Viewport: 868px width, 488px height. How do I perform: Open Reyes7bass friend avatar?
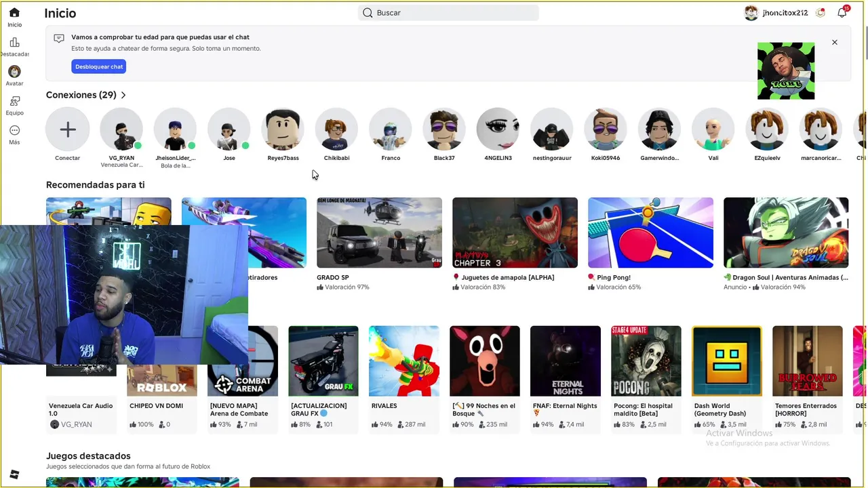283,129
